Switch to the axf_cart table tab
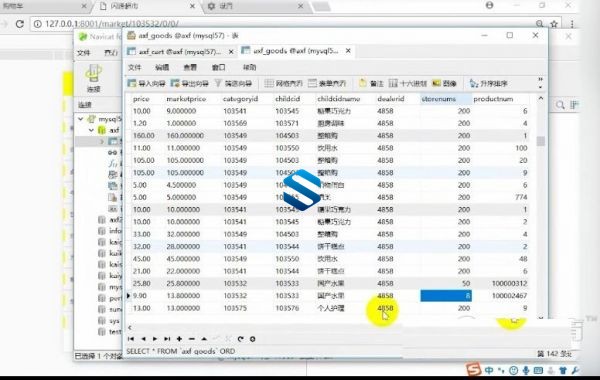This screenshot has width=600, height=380. click(179, 51)
